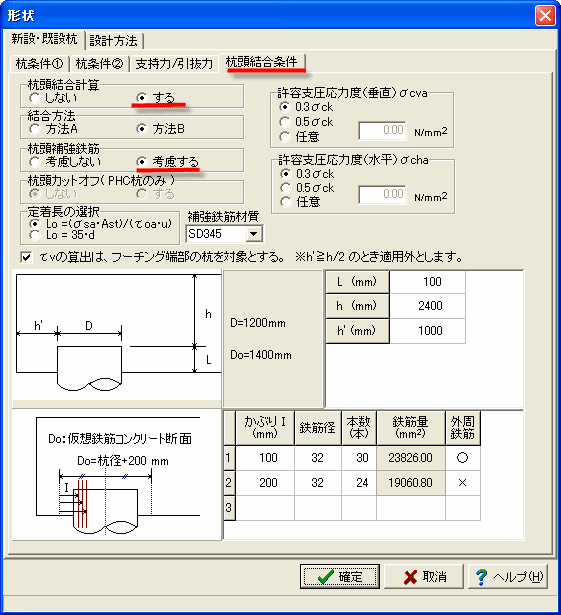
Task: Go to the 杭条件② tab
Action: (99, 64)
